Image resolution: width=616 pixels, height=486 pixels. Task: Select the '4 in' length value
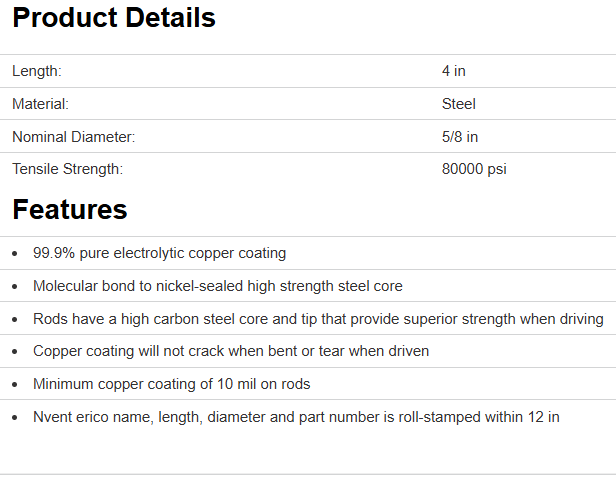coord(454,71)
